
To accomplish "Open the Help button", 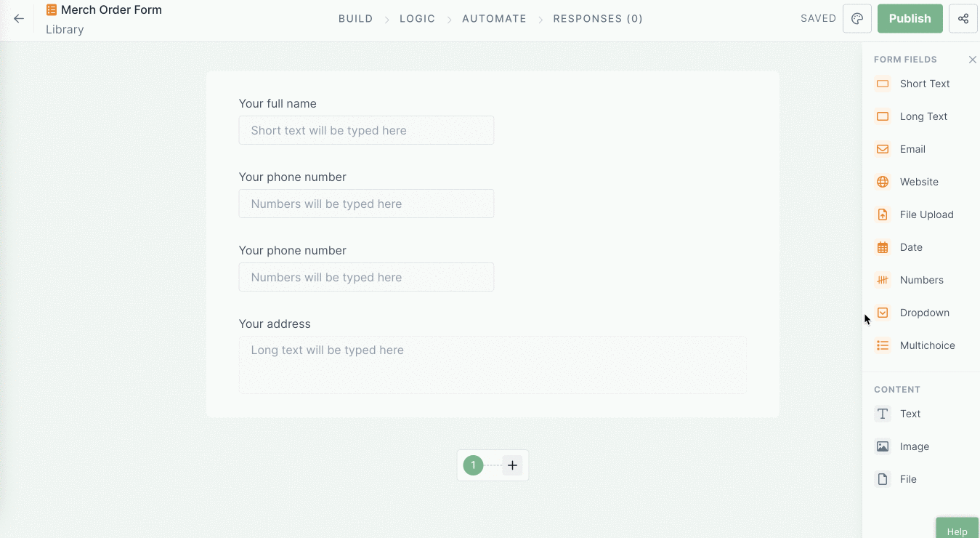I will point(957,530).
